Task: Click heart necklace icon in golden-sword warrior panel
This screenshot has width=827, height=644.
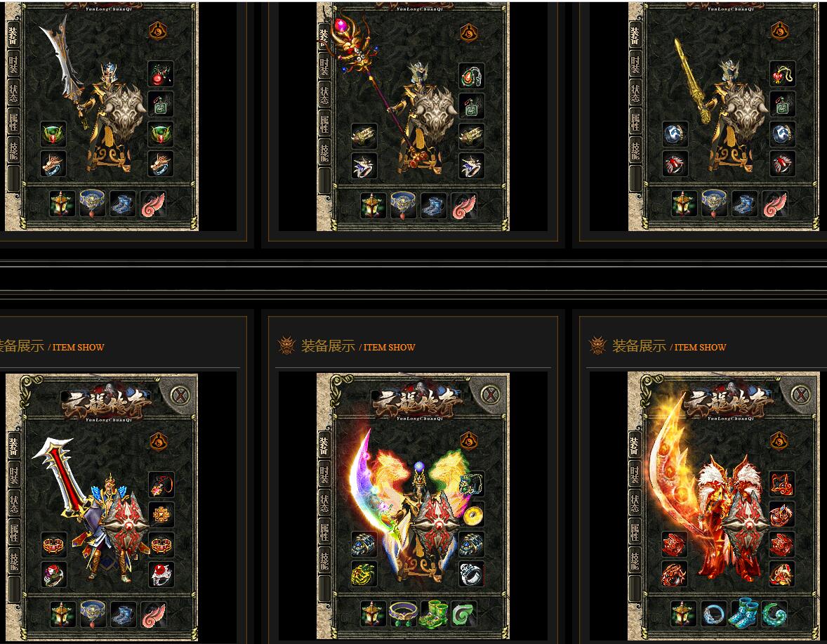Action: (x=782, y=74)
